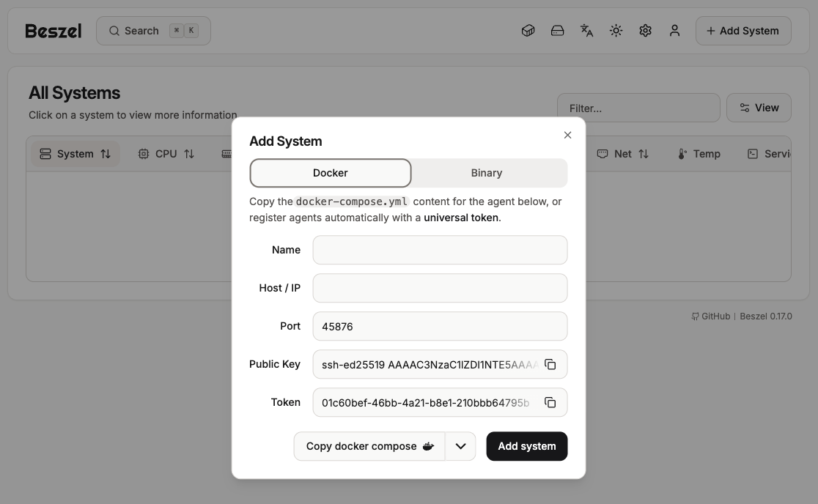Image resolution: width=818 pixels, height=504 pixels.
Task: Click the Temp column header
Action: pos(699,154)
